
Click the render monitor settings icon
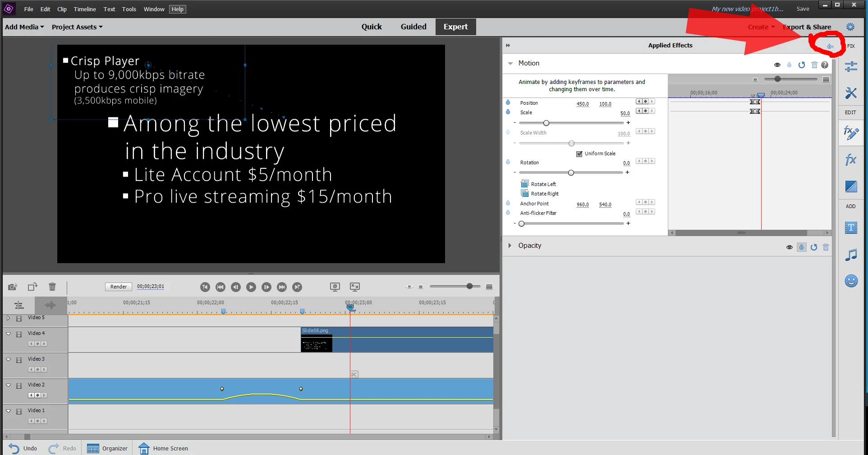coord(335,287)
